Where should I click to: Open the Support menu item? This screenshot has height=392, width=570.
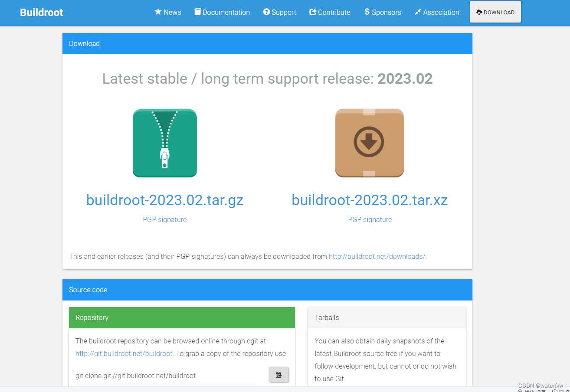coord(280,12)
